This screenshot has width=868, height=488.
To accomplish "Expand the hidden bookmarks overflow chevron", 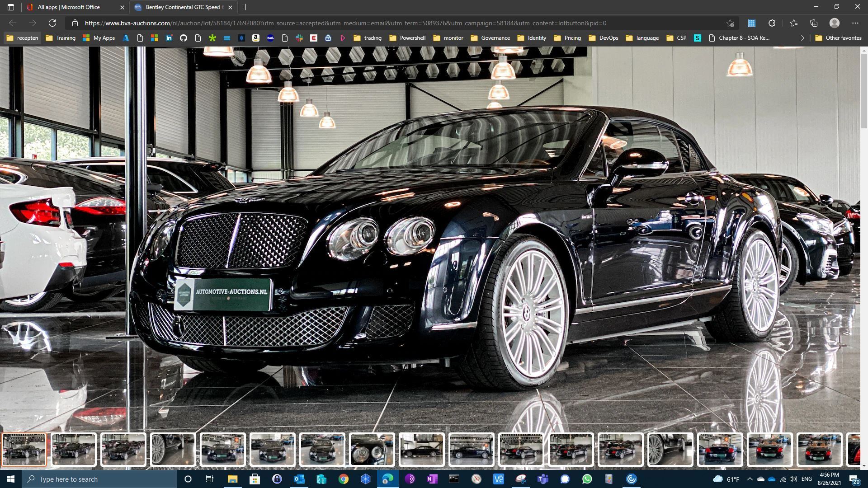I will pos(802,38).
